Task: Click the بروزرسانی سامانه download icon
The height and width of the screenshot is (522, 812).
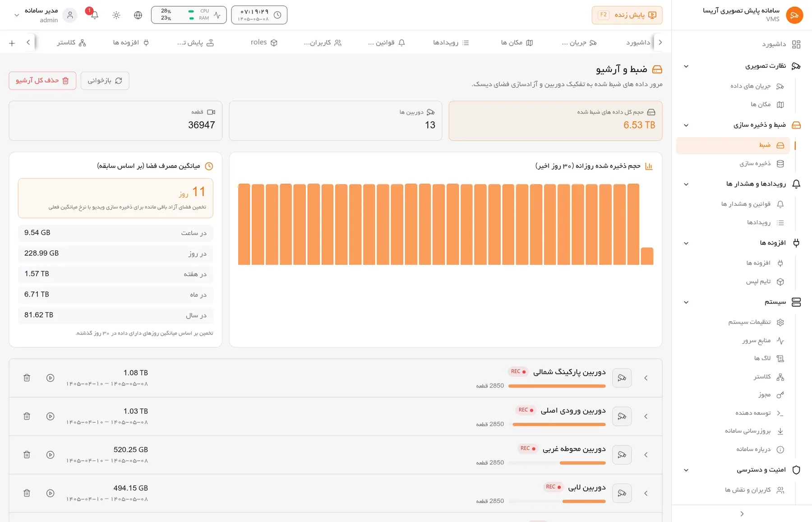Action: point(780,431)
